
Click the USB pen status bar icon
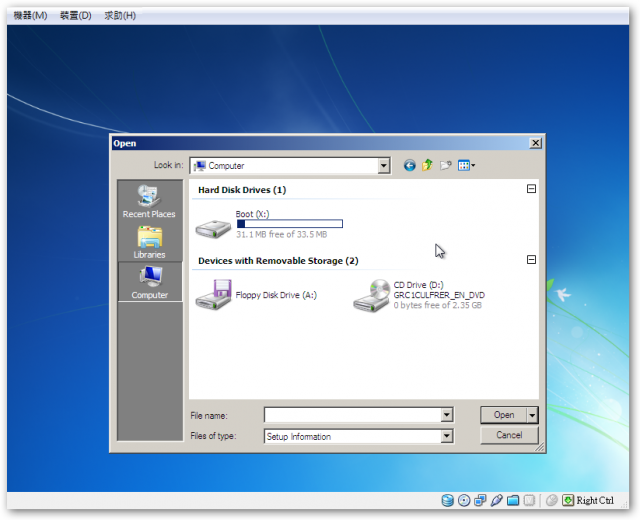point(496,500)
